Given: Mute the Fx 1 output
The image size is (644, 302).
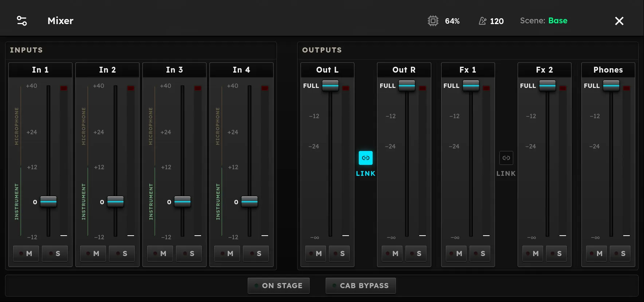Looking at the screenshot, I should click(x=456, y=253).
